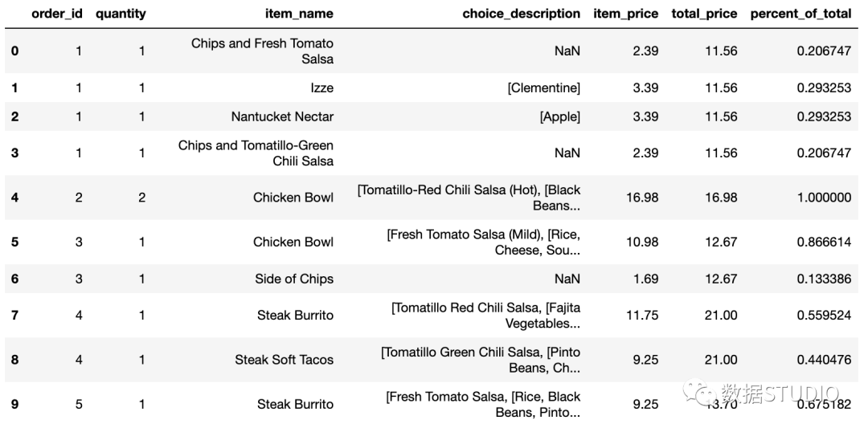
Task: Select the 1.000000 percent_of_total cell
Action: (825, 198)
